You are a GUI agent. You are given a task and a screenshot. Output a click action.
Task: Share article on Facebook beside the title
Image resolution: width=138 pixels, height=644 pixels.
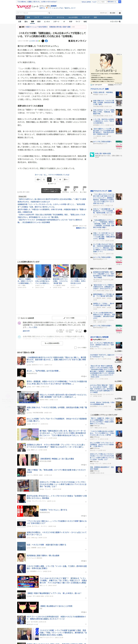46,41
